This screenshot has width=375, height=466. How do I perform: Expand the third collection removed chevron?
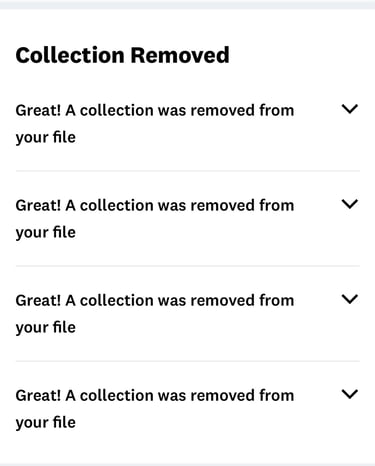pos(350,299)
